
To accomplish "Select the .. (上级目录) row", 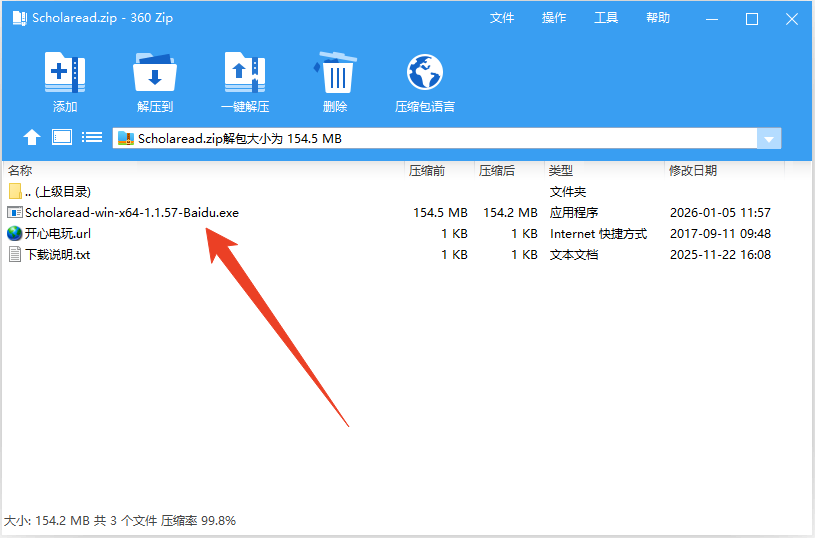I will click(x=395, y=192).
